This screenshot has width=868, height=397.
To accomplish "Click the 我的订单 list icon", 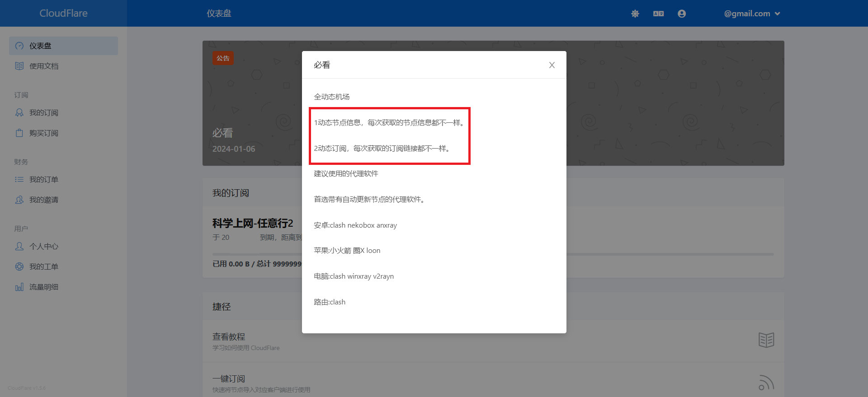I will 19,179.
